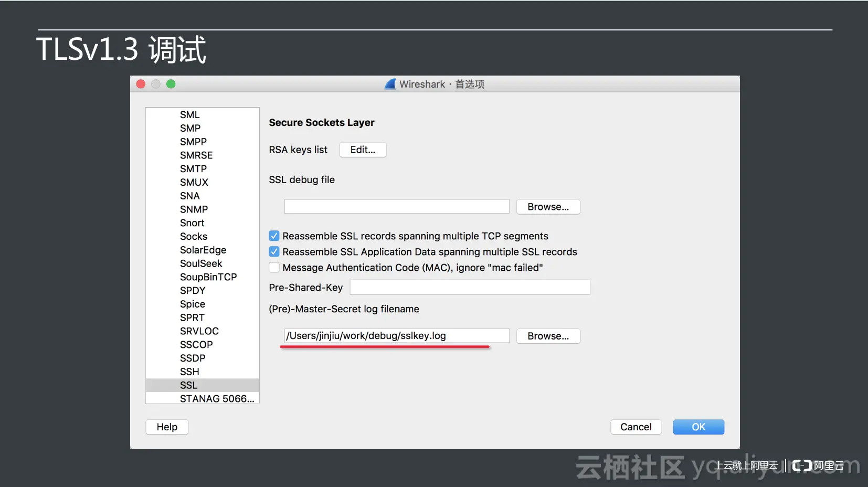Select SNA protocol entry
The height and width of the screenshot is (487, 868).
(x=203, y=196)
